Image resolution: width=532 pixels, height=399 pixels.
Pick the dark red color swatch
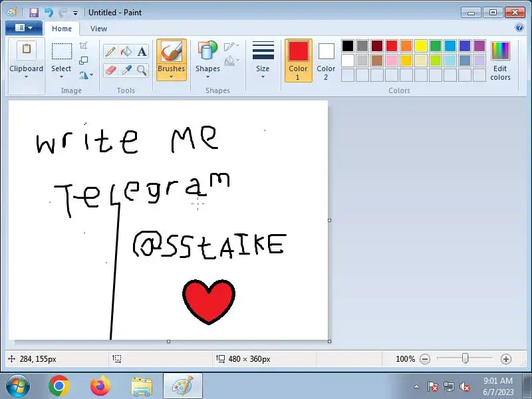[377, 46]
